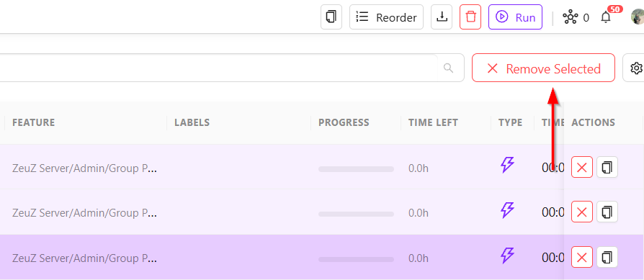The width and height of the screenshot is (644, 280).
Task: Open the nodes network icon
Action: [x=570, y=17]
